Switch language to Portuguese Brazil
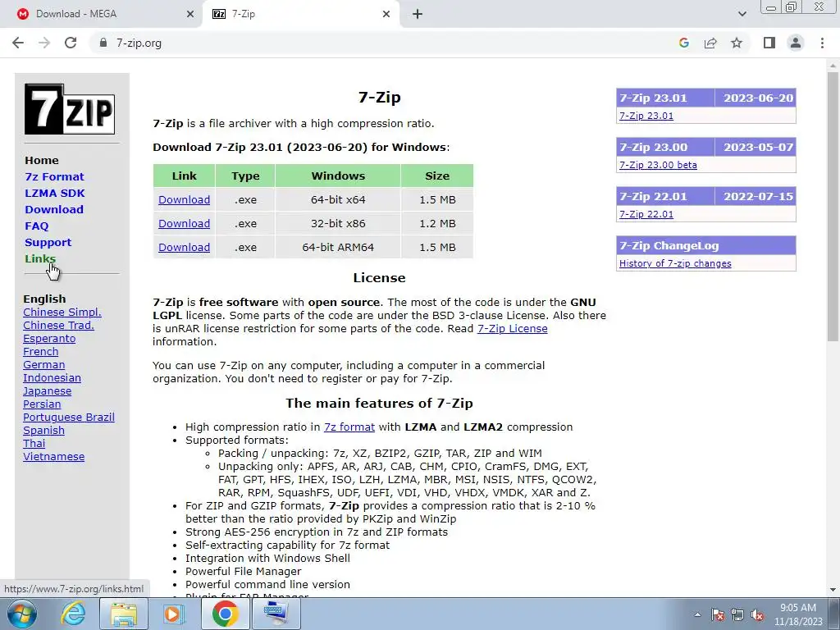Viewport: 840px width, 630px height. (69, 418)
